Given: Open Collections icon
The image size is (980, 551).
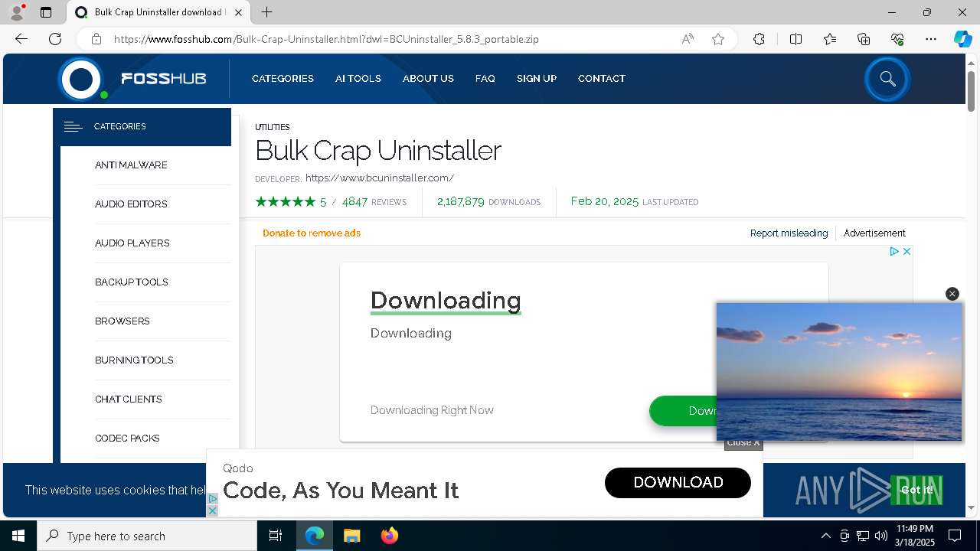Looking at the screenshot, I should tap(864, 39).
